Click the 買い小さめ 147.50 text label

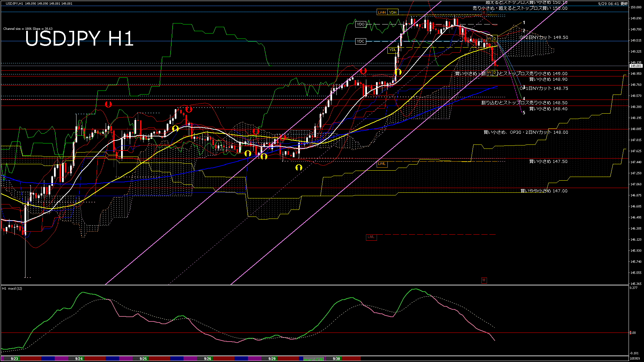point(548,162)
